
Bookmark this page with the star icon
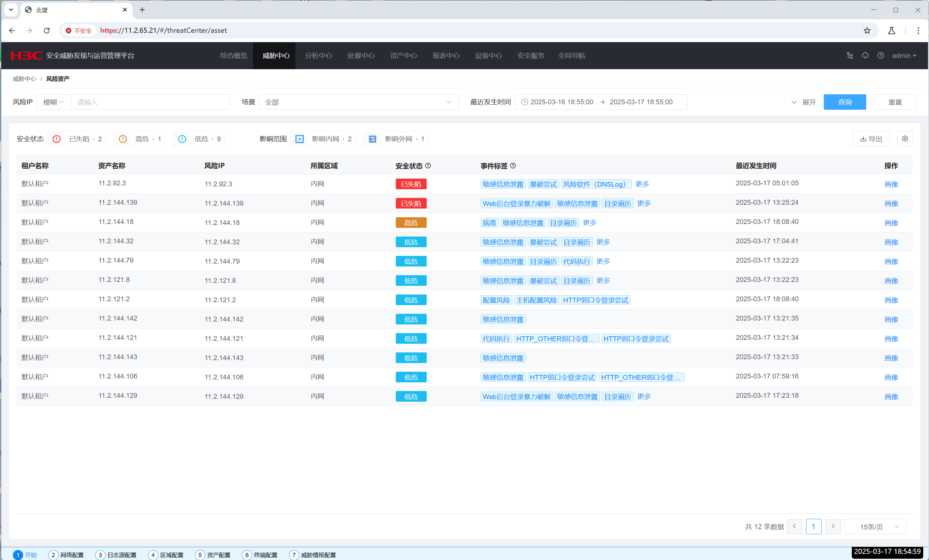pos(867,31)
